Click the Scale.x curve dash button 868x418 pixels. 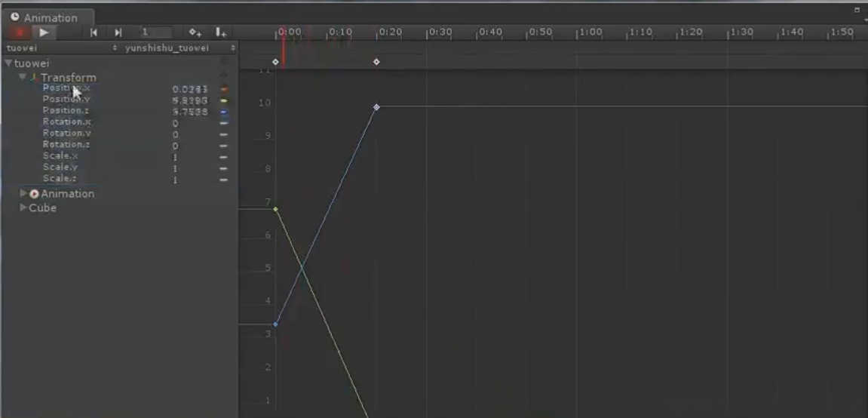click(x=224, y=157)
